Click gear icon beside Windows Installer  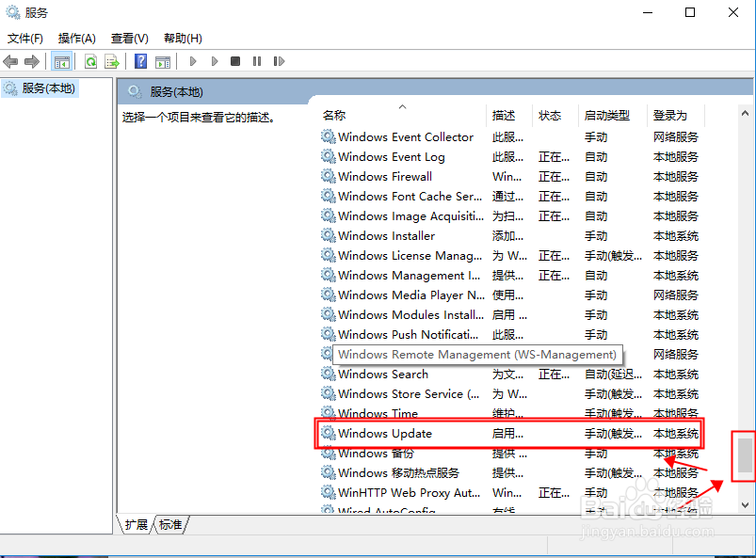pos(329,235)
